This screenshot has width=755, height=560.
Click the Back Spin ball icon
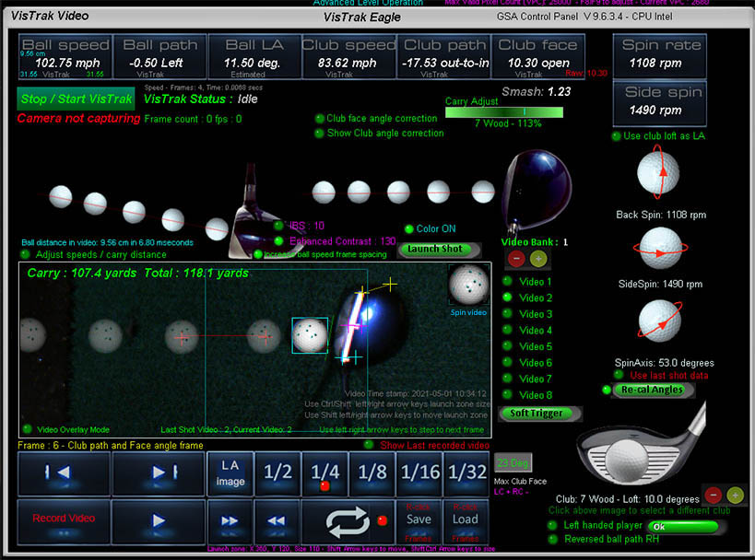pyautogui.click(x=658, y=172)
